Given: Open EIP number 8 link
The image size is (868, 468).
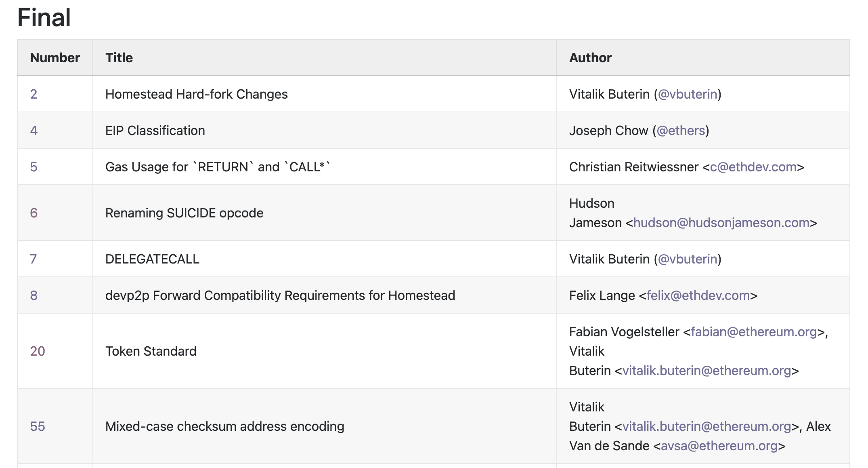Looking at the screenshot, I should (34, 295).
